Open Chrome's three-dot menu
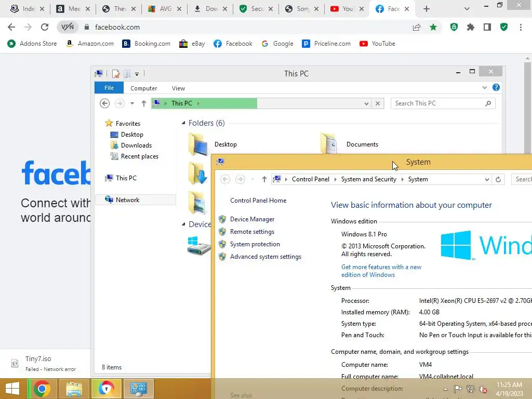Image resolution: width=532 pixels, height=399 pixels. (x=521, y=27)
